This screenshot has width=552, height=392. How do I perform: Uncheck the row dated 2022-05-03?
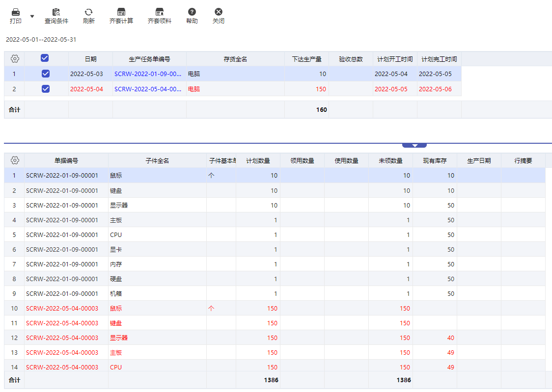click(x=45, y=74)
